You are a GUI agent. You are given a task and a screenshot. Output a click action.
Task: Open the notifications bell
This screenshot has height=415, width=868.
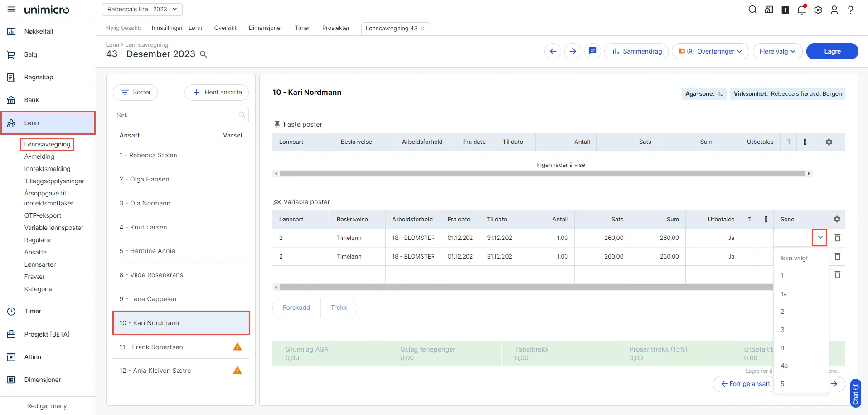(x=801, y=10)
